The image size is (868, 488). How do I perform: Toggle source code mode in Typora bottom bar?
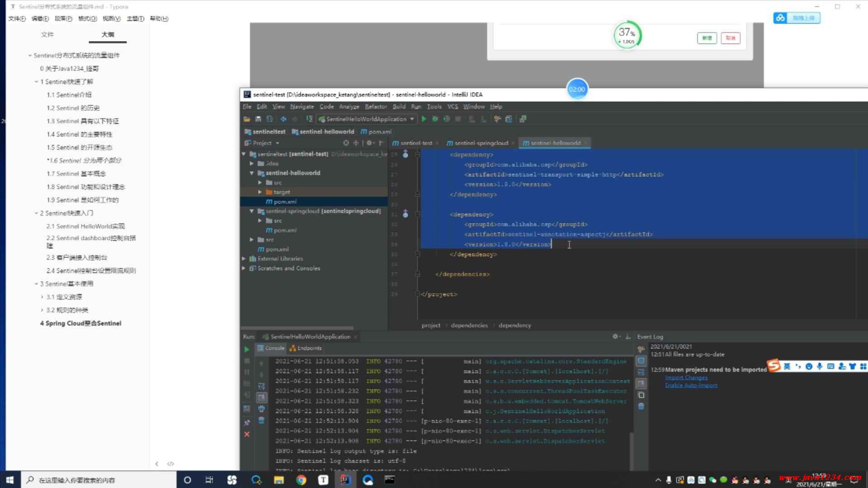170,464
